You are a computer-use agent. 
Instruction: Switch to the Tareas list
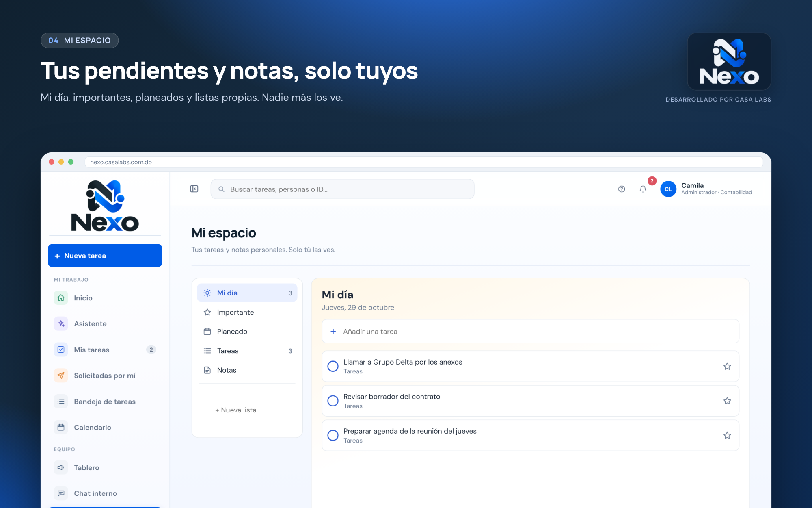(247, 351)
